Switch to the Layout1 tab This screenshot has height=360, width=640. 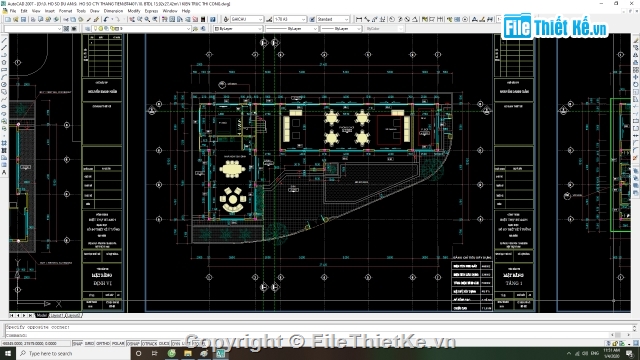click(x=56, y=316)
